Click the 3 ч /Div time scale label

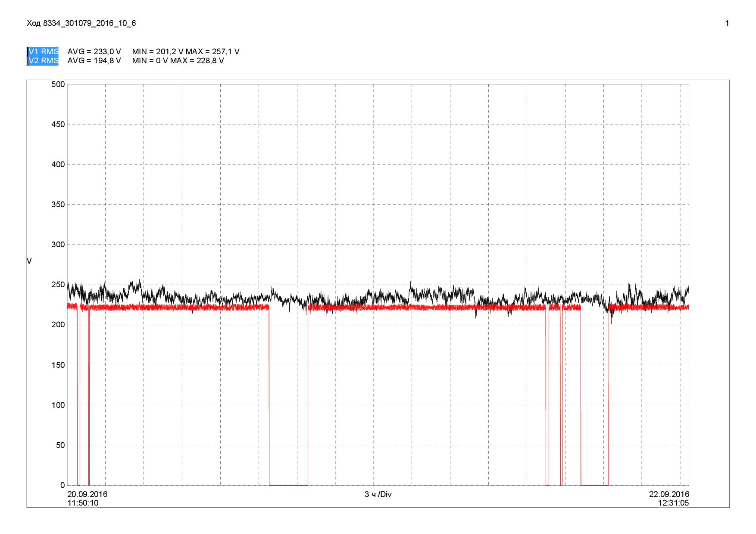coord(378,494)
